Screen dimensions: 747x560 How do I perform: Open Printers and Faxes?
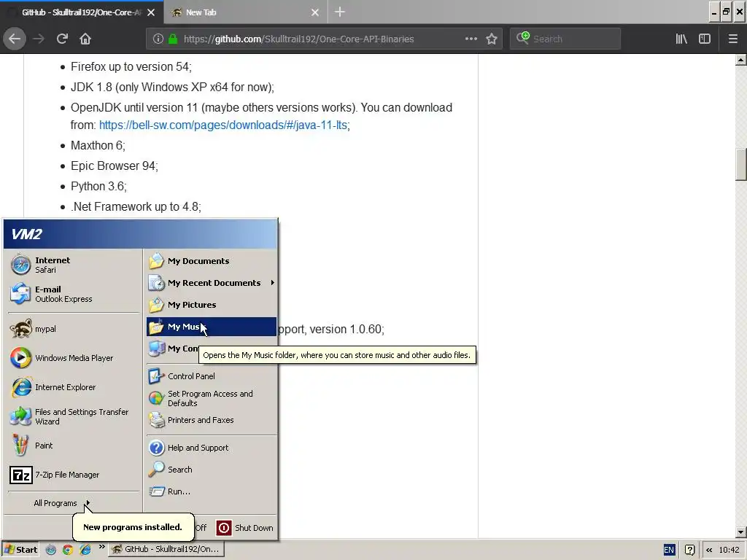[x=212, y=420]
